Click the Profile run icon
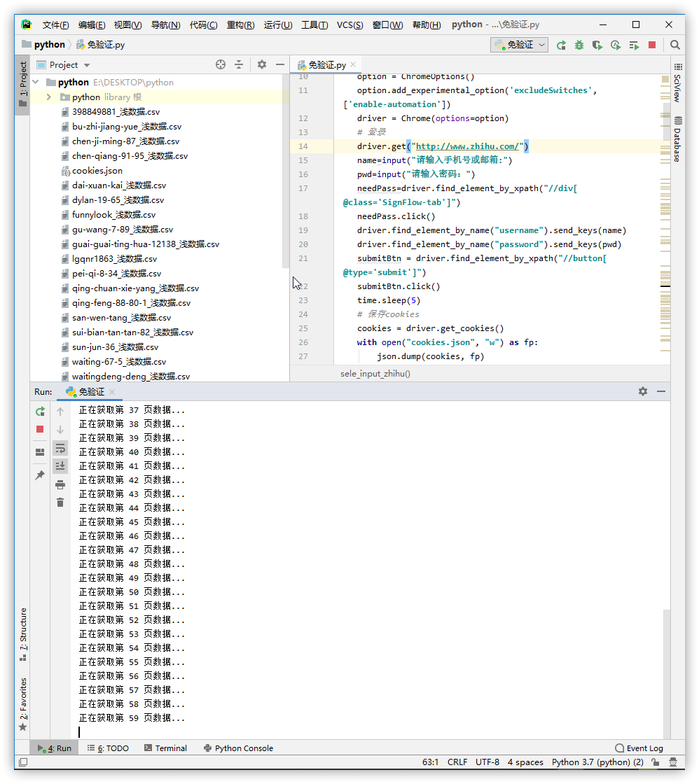This screenshot has height=784, width=699. 616,45
